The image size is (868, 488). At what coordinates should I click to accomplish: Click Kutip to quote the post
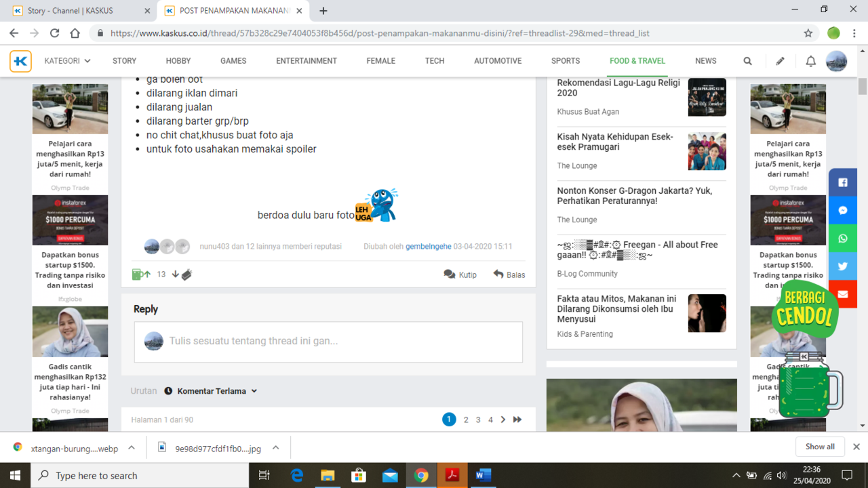pyautogui.click(x=460, y=274)
